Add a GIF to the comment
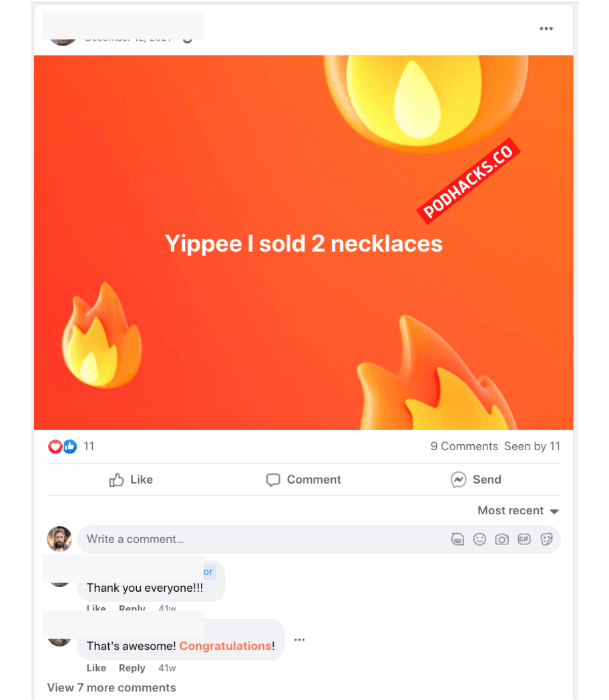Screen dimensions: 609x700 click(524, 539)
